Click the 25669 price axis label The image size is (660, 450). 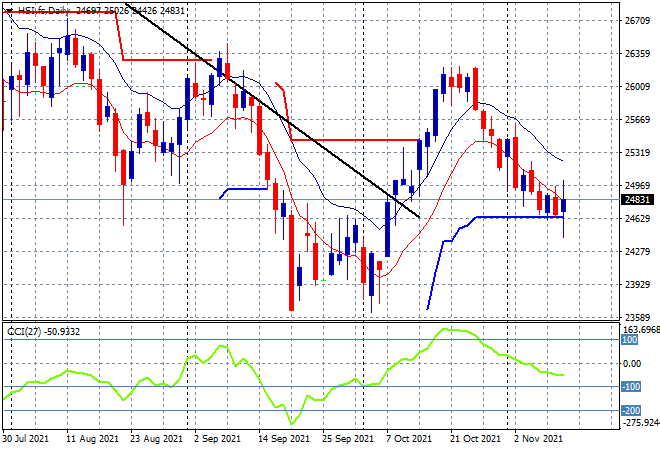tap(637, 120)
